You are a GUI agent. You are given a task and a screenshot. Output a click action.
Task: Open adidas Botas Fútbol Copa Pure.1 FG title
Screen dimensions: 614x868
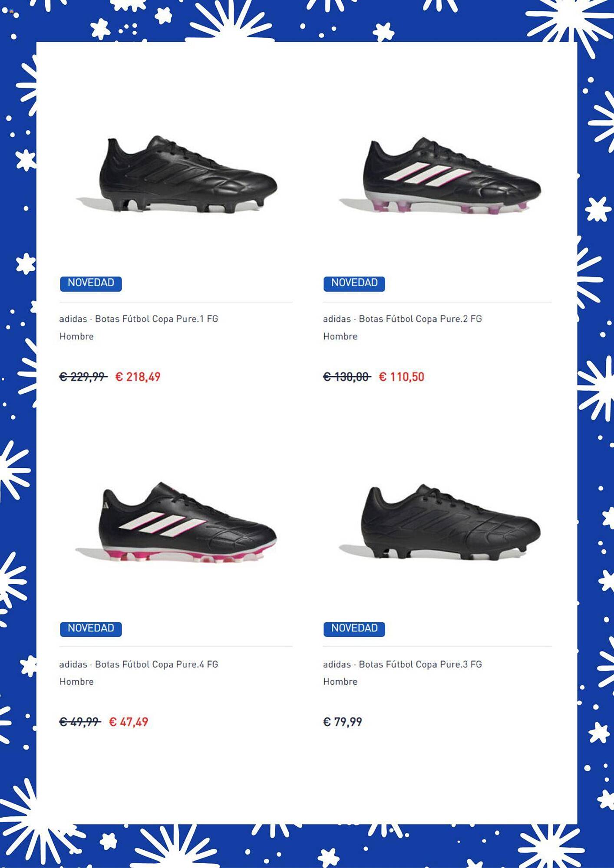coord(139,319)
